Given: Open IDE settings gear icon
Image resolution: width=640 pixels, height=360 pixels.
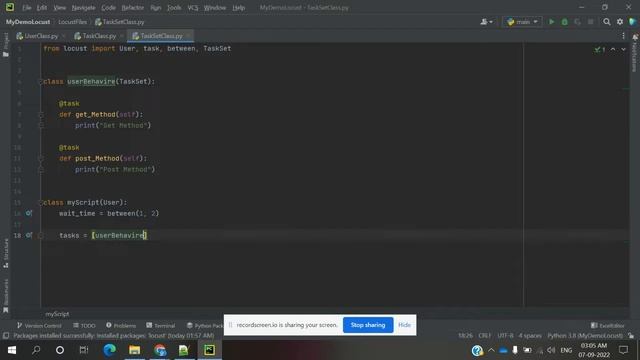Looking at the screenshot, I should pos(620,22).
